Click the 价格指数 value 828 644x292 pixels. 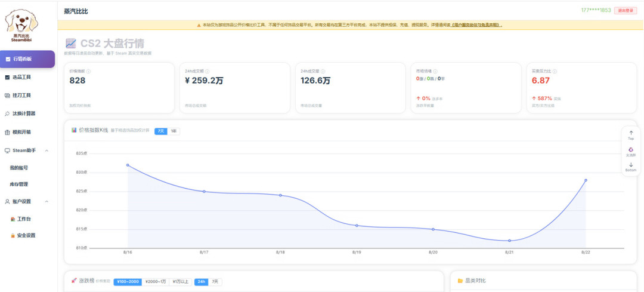pyautogui.click(x=78, y=81)
